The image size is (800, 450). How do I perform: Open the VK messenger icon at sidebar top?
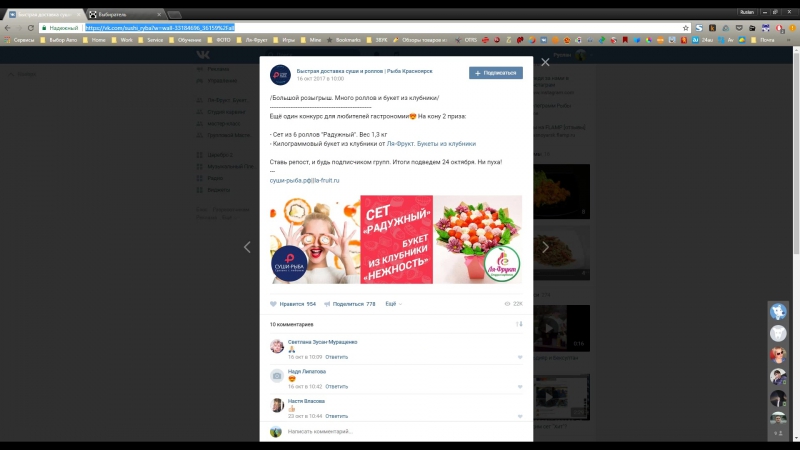click(x=778, y=311)
